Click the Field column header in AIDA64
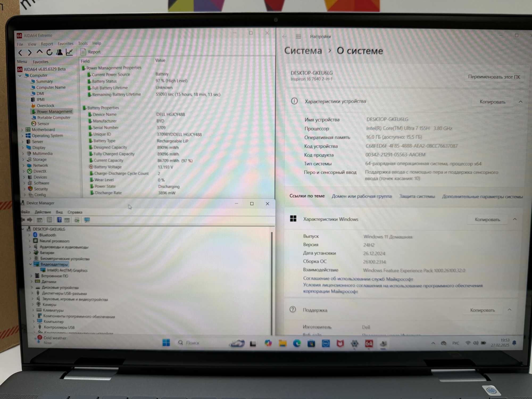532x399 pixels. point(85,61)
